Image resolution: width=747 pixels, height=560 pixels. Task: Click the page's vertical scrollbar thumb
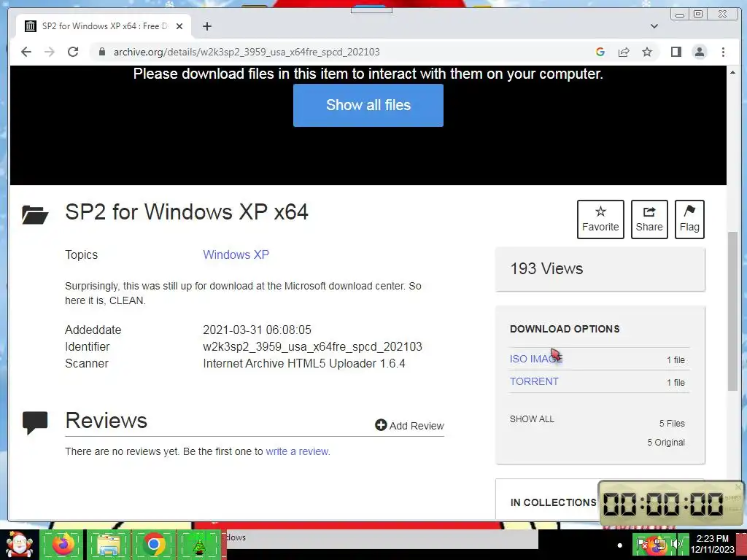point(732,311)
